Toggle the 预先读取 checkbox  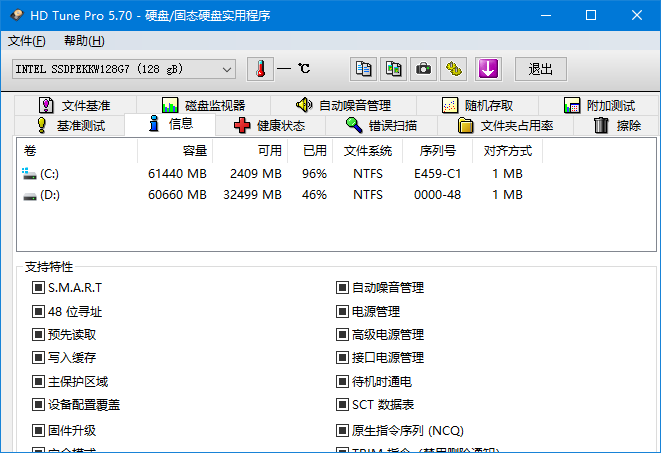click(x=38, y=335)
